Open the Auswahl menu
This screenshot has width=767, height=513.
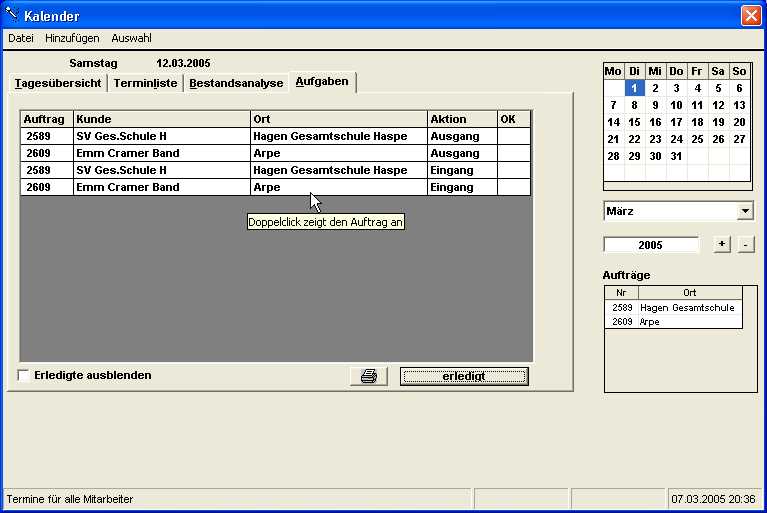click(x=131, y=38)
